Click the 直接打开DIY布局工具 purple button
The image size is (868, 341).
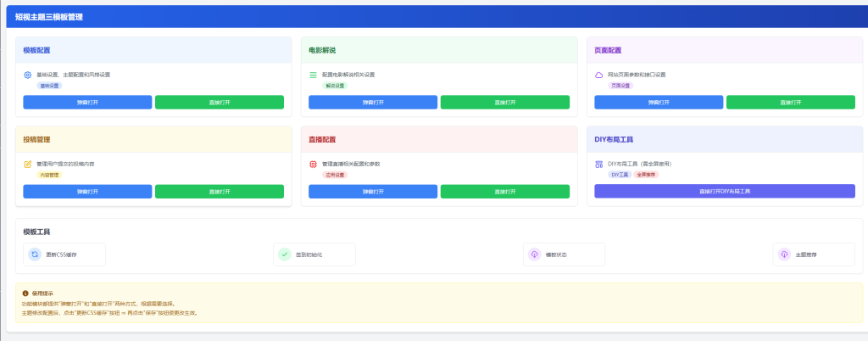pyautogui.click(x=725, y=192)
